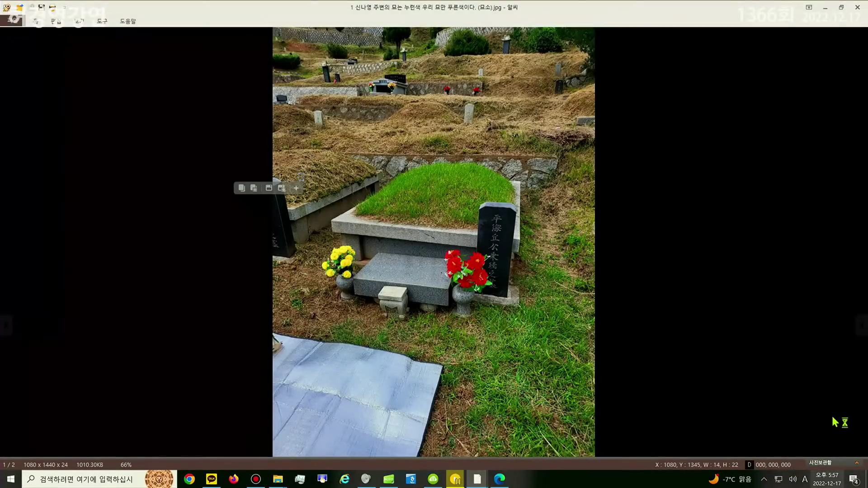
Task: Toggle the full screen button in title bar
Action: (x=809, y=7)
